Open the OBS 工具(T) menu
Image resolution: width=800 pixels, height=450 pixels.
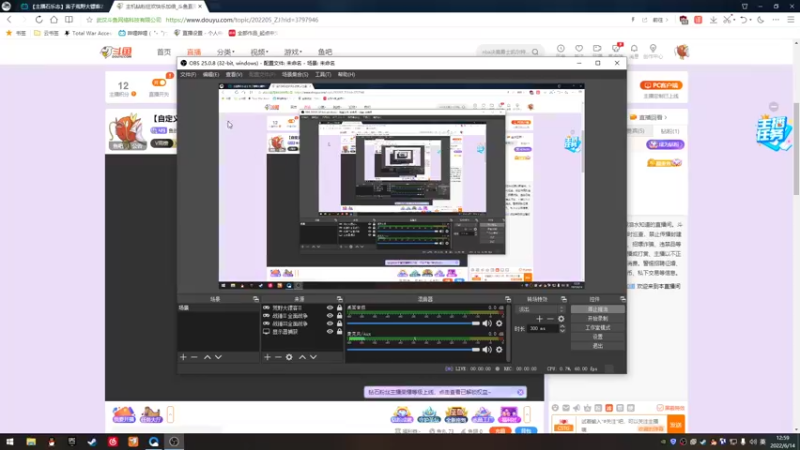(x=323, y=74)
